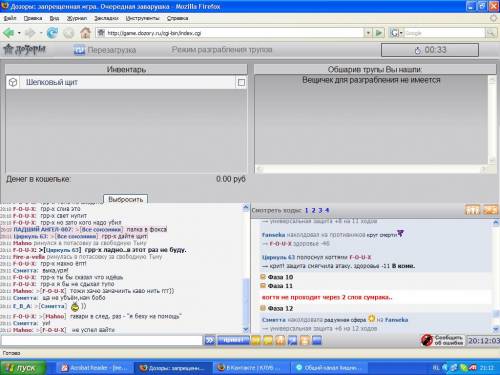Click the Сообщить об ошибке button
Image resolution: width=500 pixels, height=375 pixels.
(x=442, y=340)
